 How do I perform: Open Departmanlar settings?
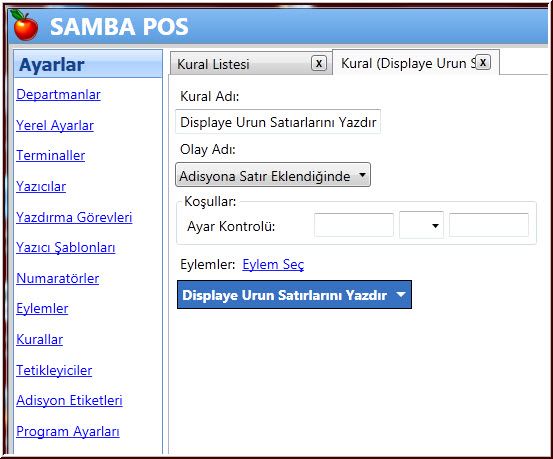pos(58,95)
